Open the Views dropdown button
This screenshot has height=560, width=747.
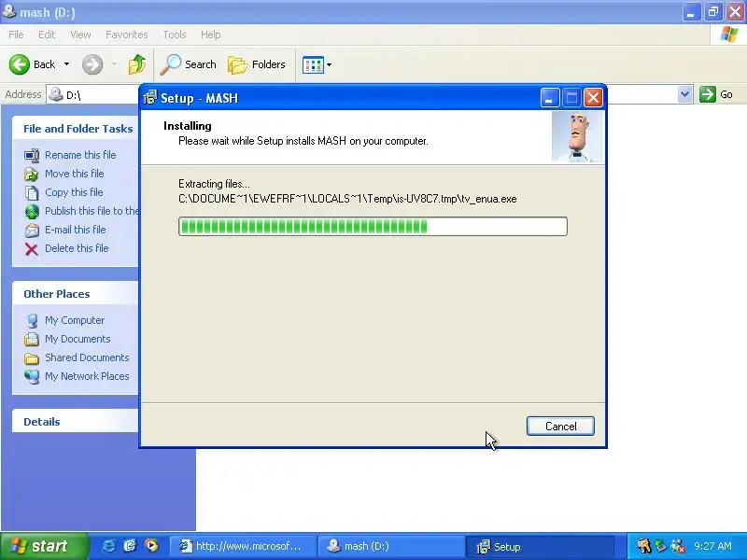(317, 64)
